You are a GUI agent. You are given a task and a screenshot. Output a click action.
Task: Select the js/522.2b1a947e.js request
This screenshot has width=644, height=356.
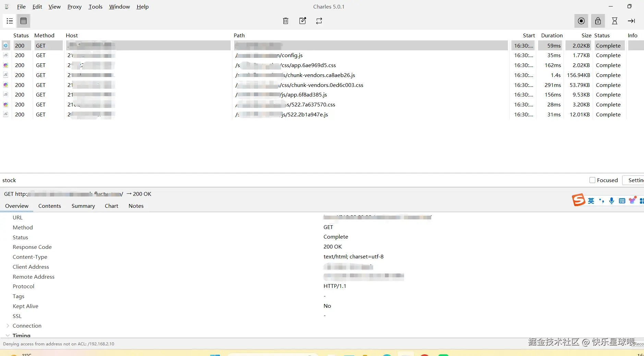(x=322, y=114)
